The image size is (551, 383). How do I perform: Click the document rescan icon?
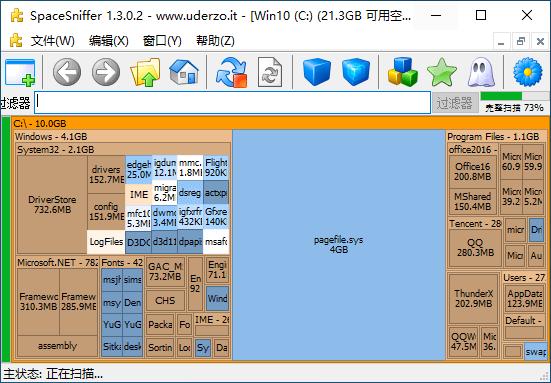[x=270, y=72]
